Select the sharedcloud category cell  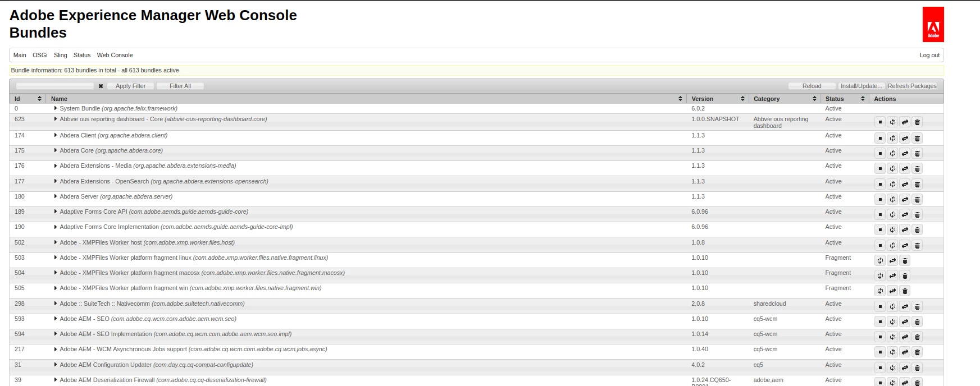click(x=769, y=304)
